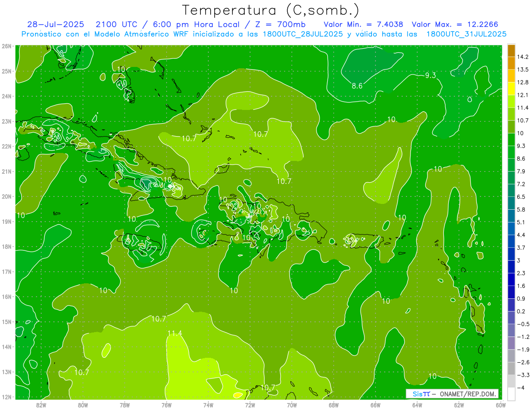Click the '68W' longitude axis label
The width and height of the screenshot is (532, 411).
334,405
